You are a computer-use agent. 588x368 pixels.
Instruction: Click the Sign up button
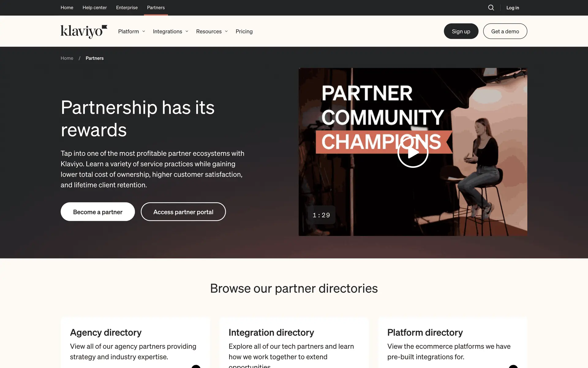click(x=461, y=31)
